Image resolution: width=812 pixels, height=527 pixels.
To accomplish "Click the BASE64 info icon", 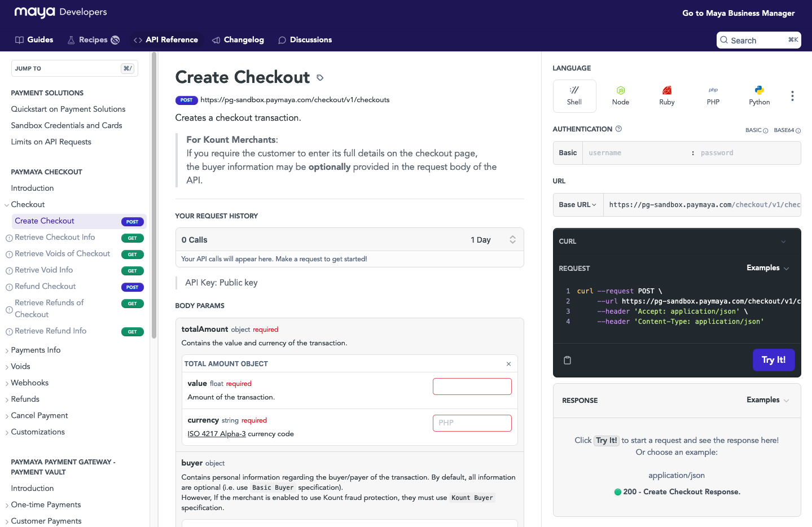I will (x=798, y=131).
